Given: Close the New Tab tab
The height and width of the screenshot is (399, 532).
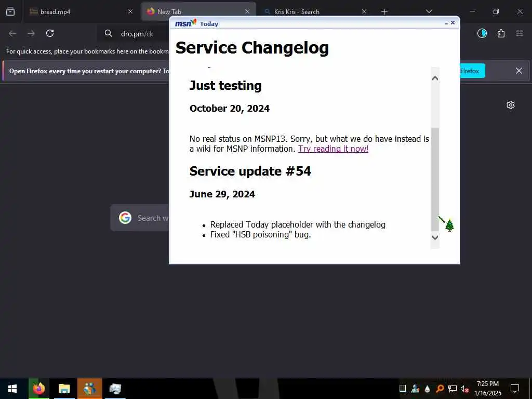Looking at the screenshot, I should (x=247, y=11).
